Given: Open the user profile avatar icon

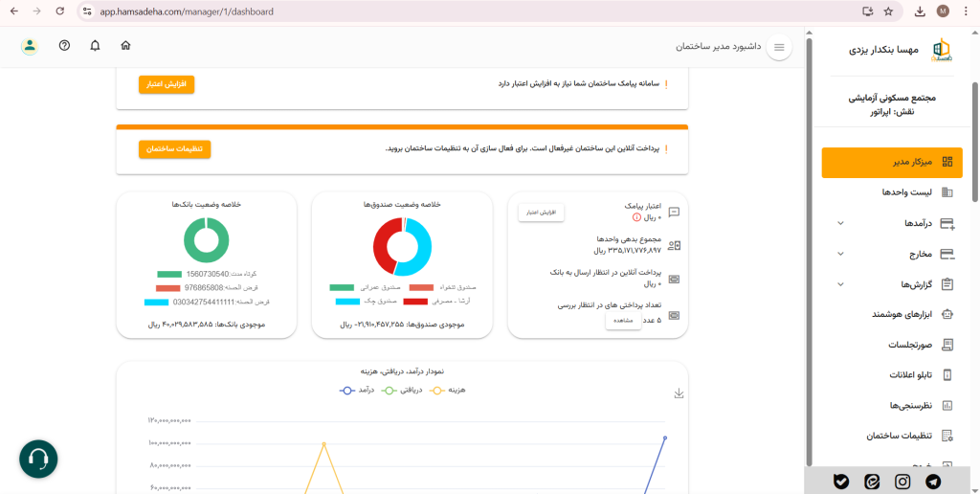Looking at the screenshot, I should coord(30,46).
